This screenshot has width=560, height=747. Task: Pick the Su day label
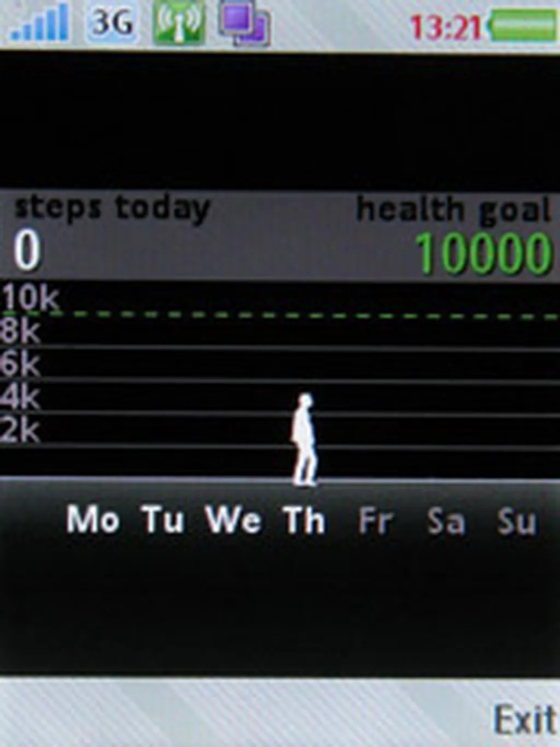pos(516,522)
